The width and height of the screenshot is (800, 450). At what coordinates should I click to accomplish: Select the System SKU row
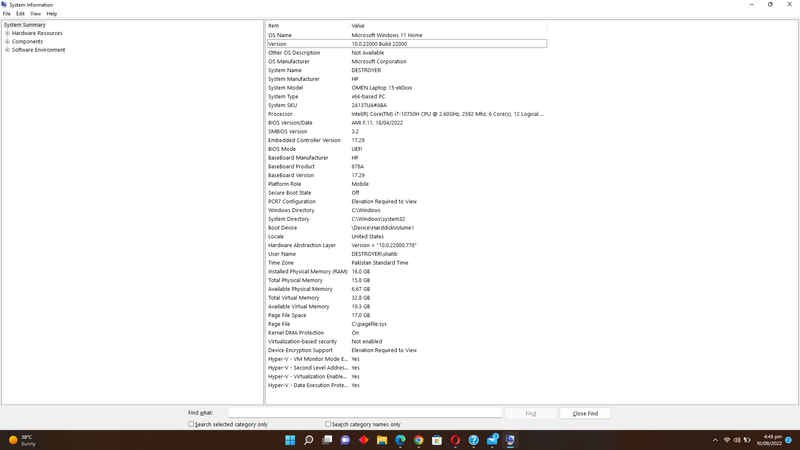[407, 105]
